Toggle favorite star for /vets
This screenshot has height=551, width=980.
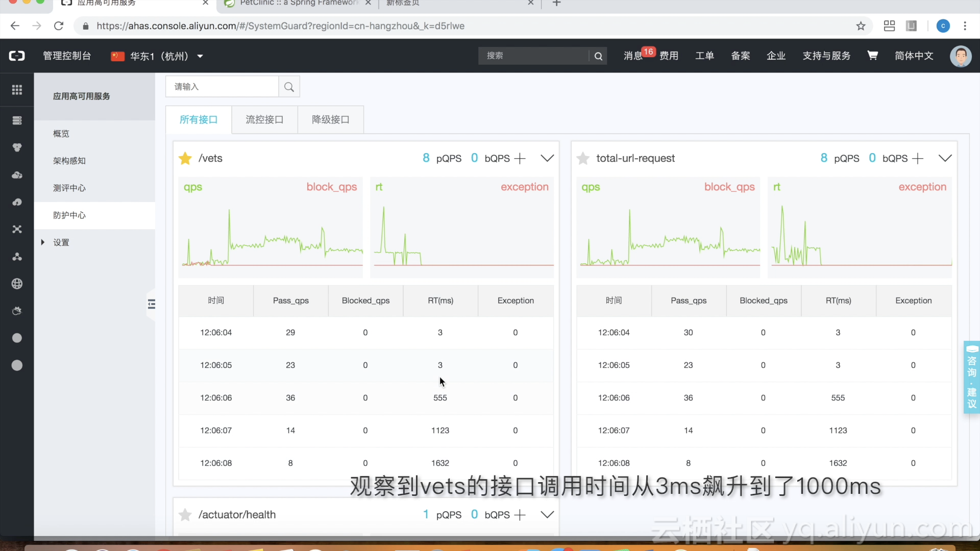tap(185, 158)
